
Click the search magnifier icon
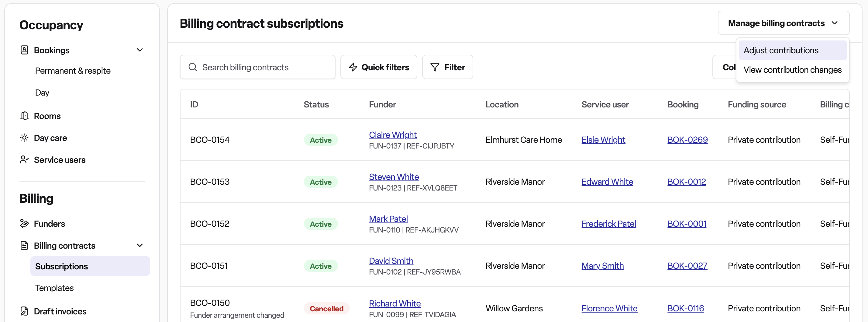pos(193,67)
